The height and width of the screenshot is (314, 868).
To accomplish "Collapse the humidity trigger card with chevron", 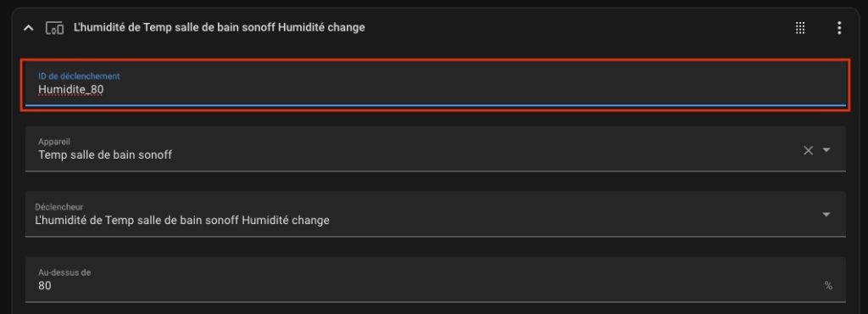I will pos(29,28).
